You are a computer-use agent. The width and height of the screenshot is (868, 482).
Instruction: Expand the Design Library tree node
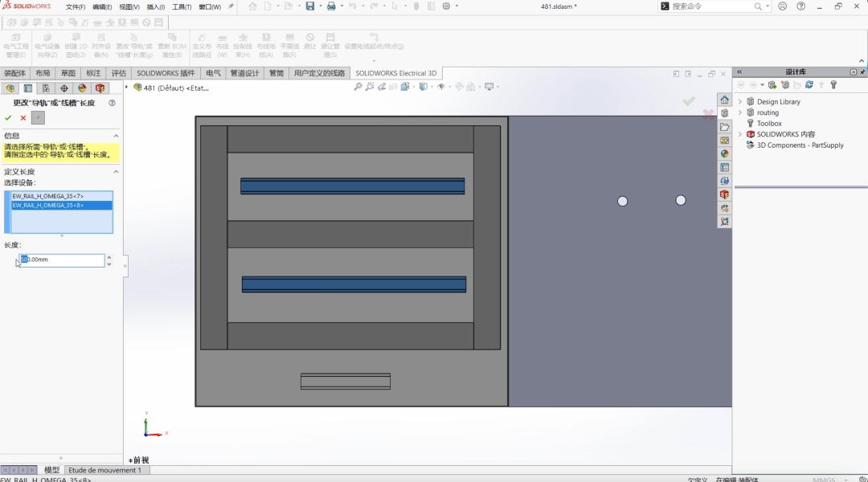(x=741, y=101)
